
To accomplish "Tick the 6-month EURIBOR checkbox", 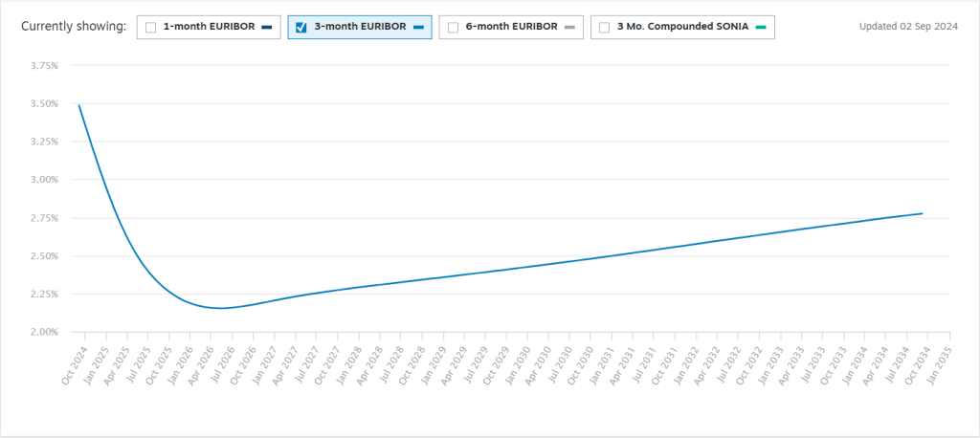I will pyautogui.click(x=453, y=28).
